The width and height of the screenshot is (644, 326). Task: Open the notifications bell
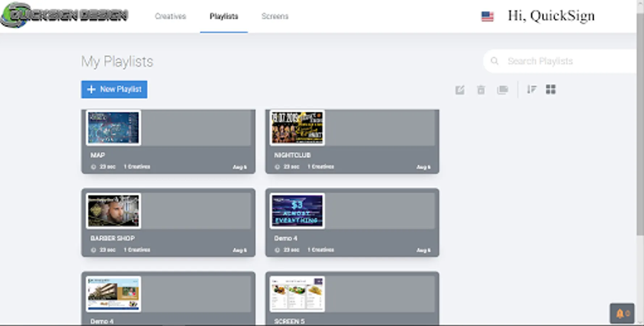(x=620, y=313)
